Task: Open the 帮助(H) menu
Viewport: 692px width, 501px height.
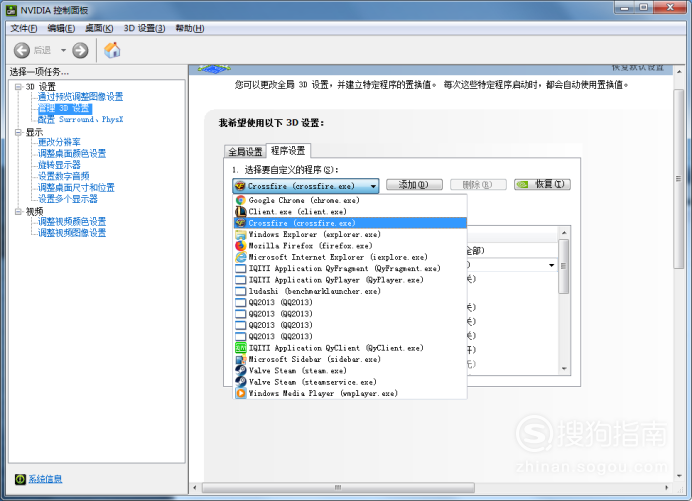Action: [x=190, y=28]
